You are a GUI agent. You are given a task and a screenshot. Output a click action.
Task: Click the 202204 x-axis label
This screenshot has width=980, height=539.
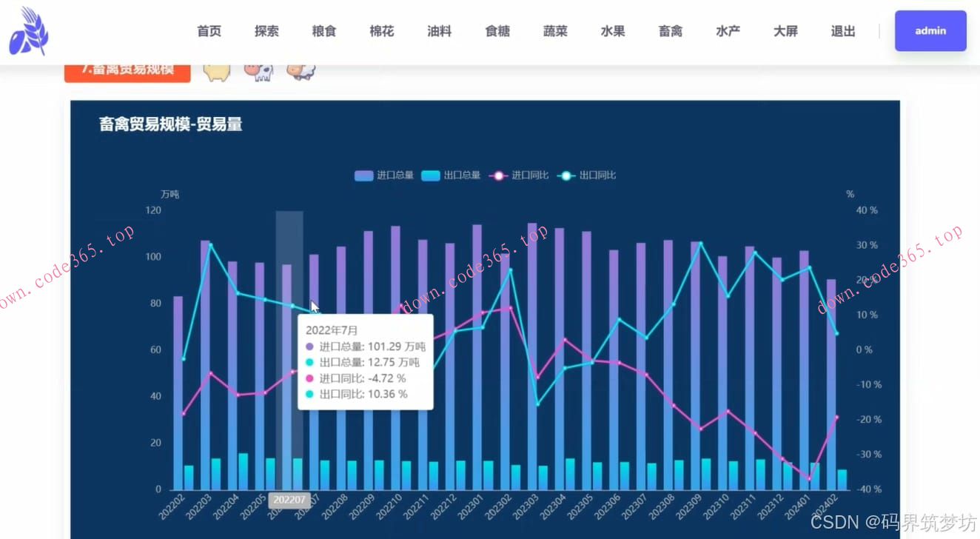227,506
